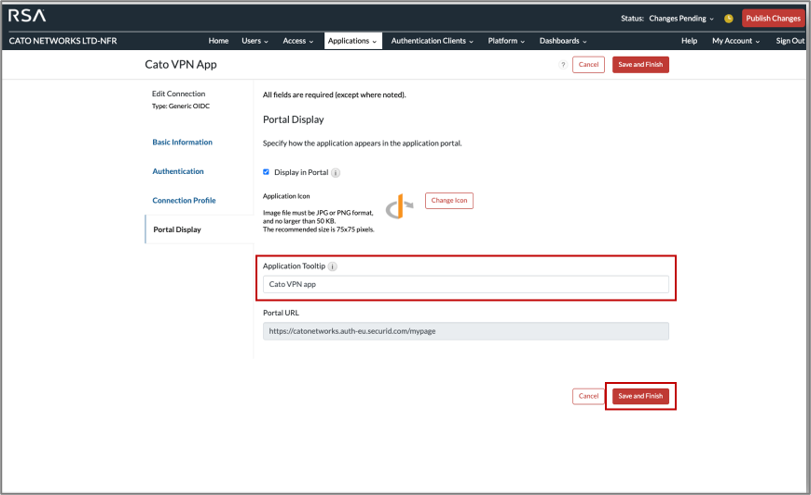Viewport: 811px width, 495px height.
Task: Select the Portal Display step
Action: [177, 230]
